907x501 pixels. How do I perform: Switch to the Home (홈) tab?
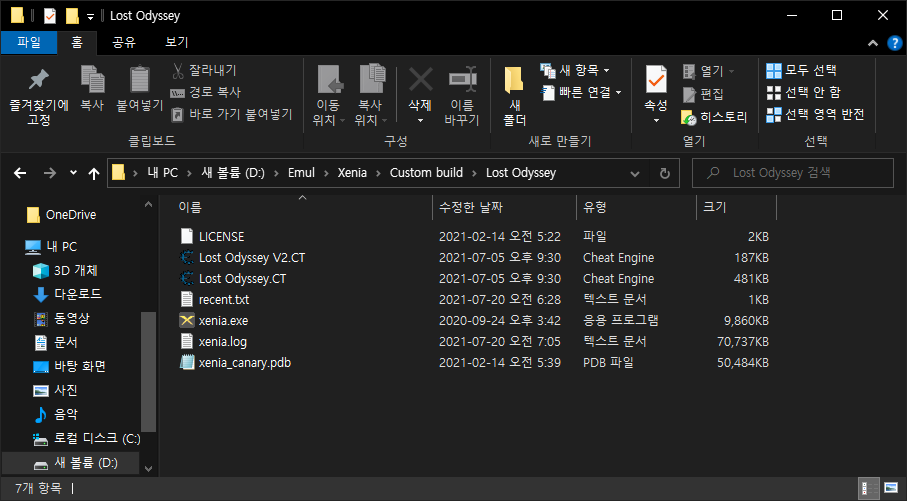click(77, 42)
